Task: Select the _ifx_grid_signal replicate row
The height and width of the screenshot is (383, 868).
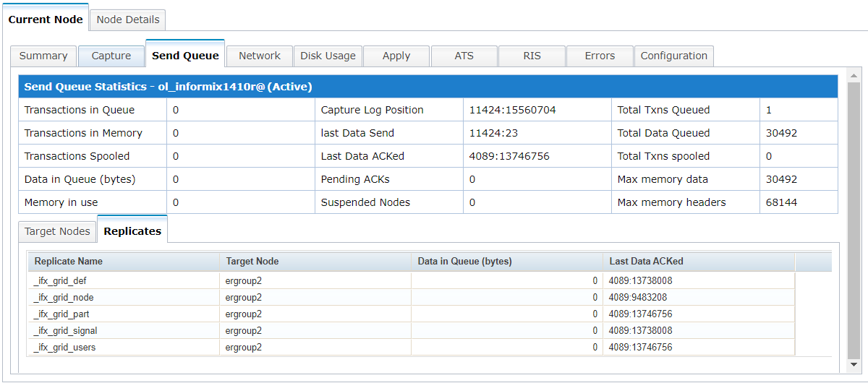Action: [x=411, y=330]
